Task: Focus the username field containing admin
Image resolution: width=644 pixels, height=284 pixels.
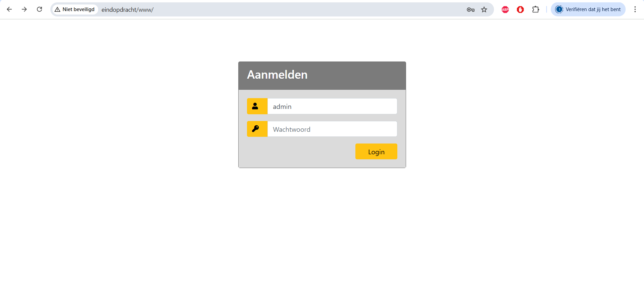Action: pyautogui.click(x=332, y=107)
